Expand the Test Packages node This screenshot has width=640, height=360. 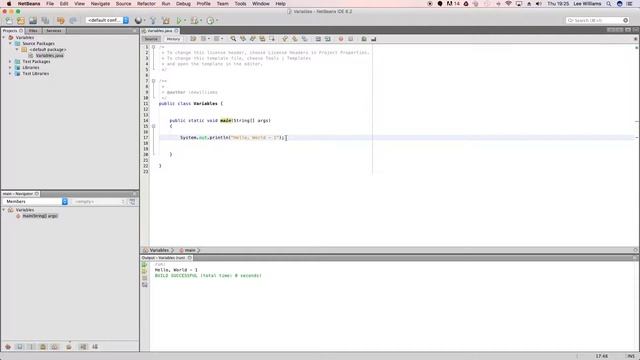(10, 62)
